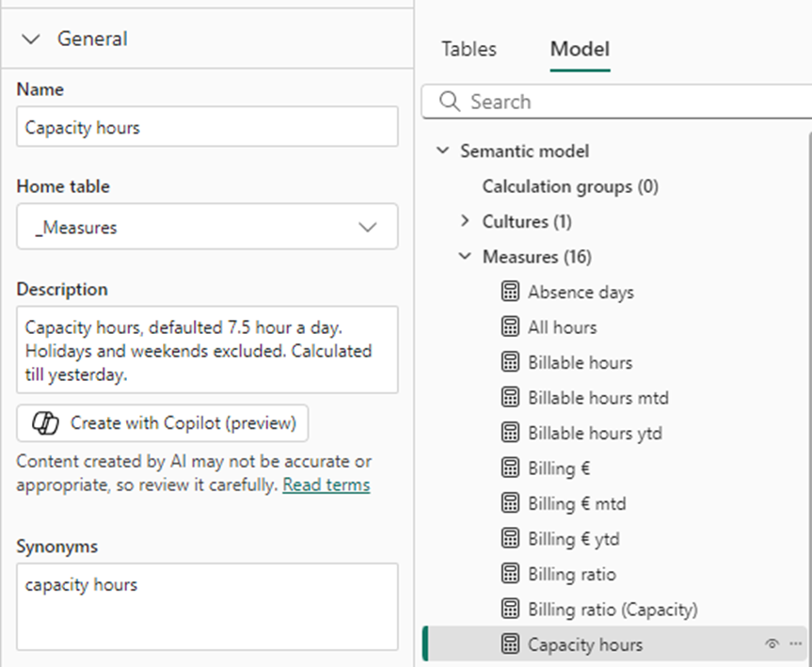The width and height of the screenshot is (812, 667).
Task: Collapse the Measures folder
Action: 465,257
